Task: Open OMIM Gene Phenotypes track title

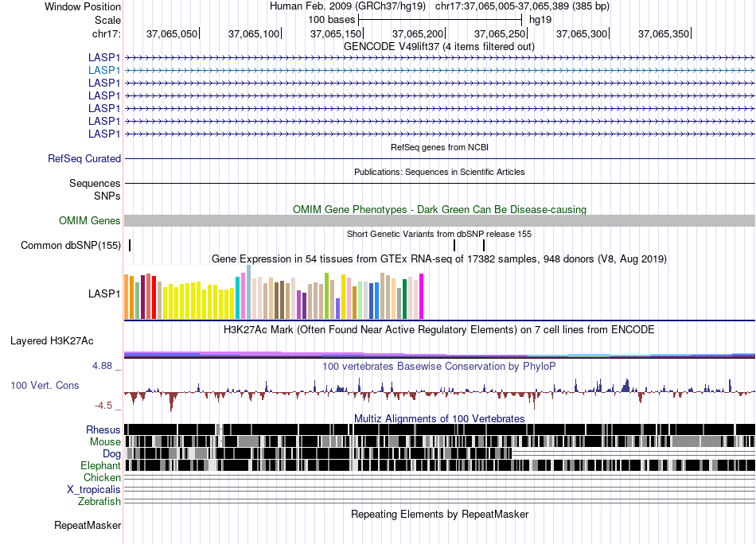Action: [439, 210]
